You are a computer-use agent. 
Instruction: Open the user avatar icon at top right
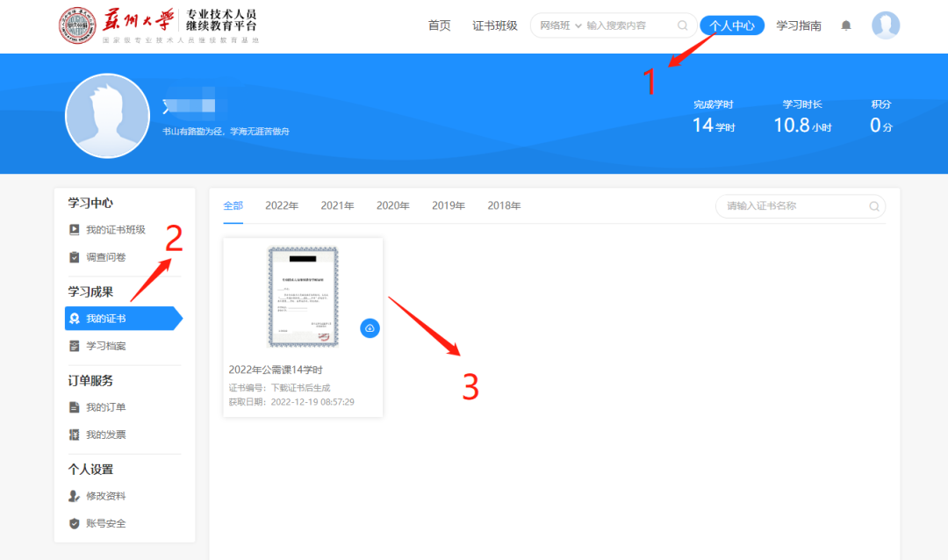pos(886,25)
